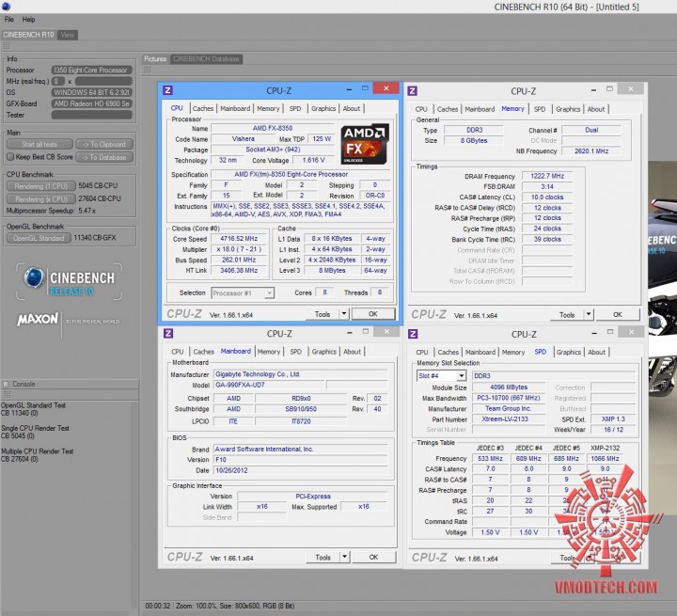The image size is (677, 616).
Task: Open About tab in Memory window
Action: pyautogui.click(x=596, y=109)
